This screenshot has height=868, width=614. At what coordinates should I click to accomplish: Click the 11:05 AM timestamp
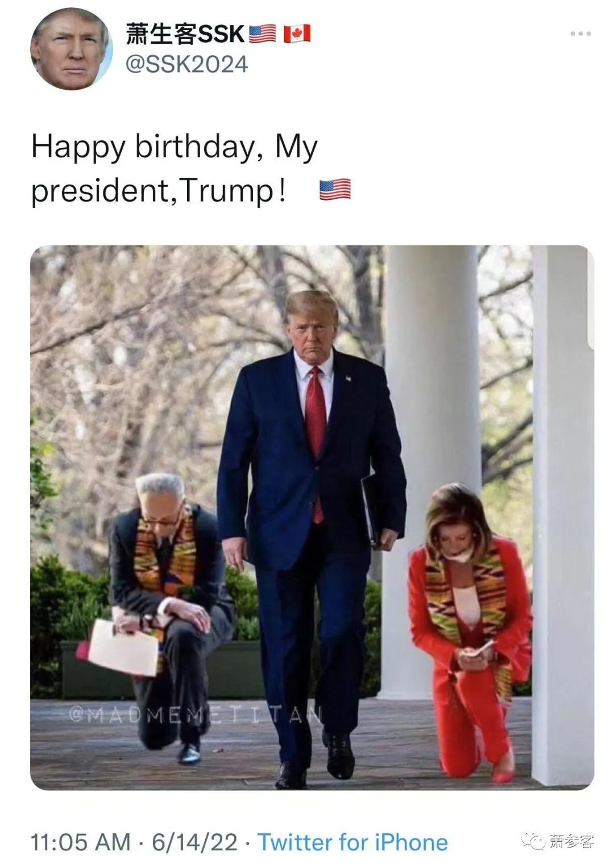[80, 841]
